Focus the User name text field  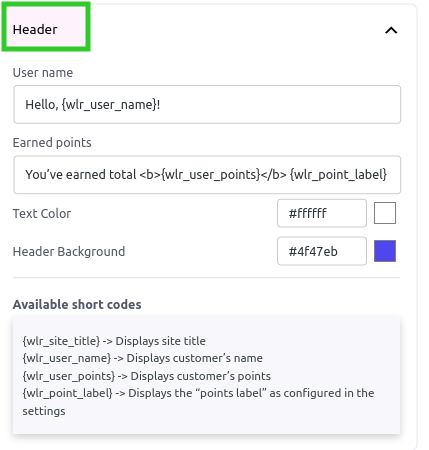[207, 104]
